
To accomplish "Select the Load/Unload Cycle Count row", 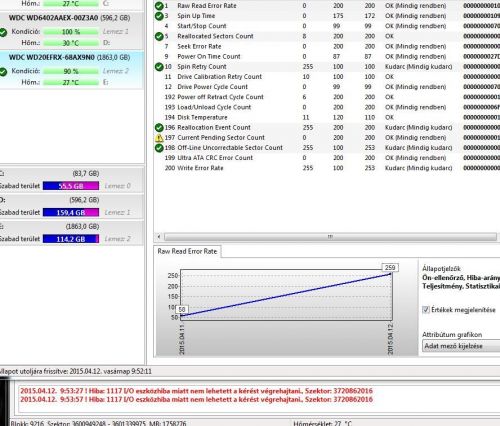I will [x=327, y=107].
